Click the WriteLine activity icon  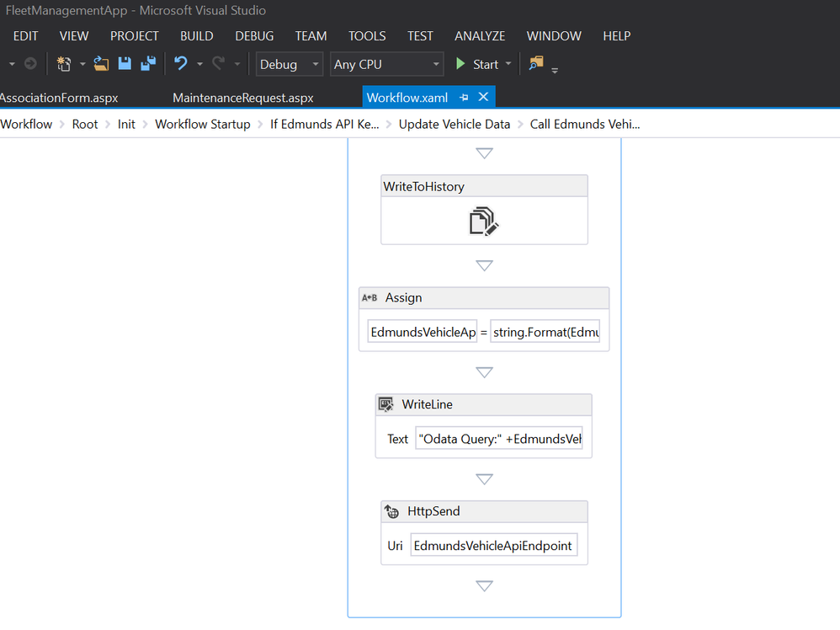[385, 404]
